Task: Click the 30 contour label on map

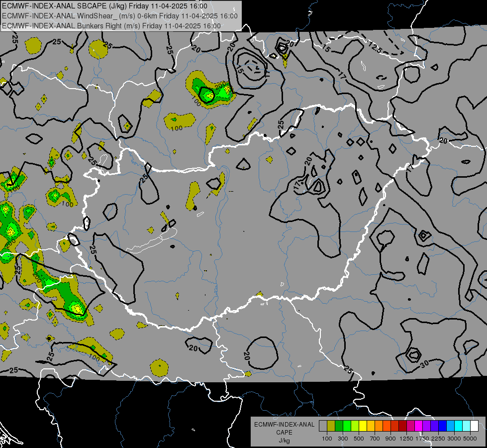Action: tap(425, 363)
